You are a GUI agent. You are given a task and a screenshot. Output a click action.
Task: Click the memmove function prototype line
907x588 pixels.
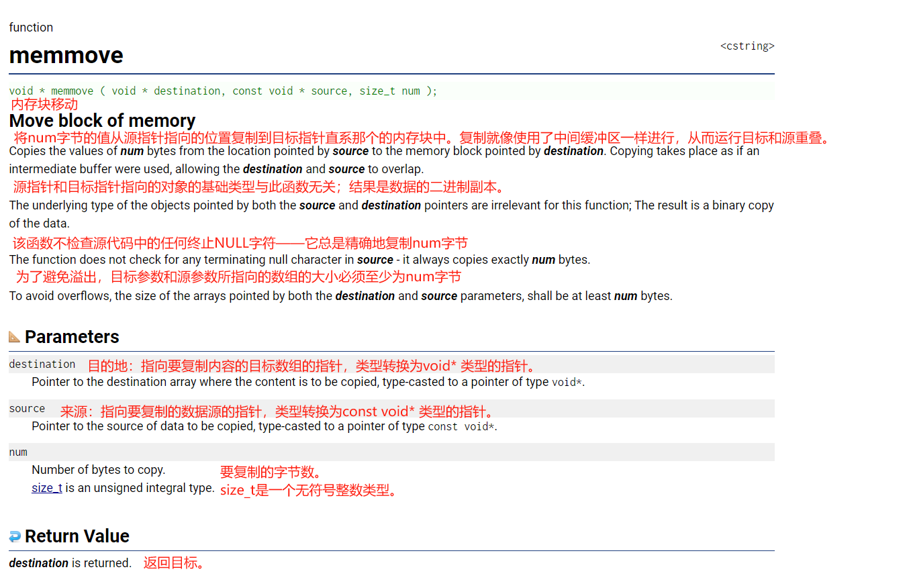(223, 91)
